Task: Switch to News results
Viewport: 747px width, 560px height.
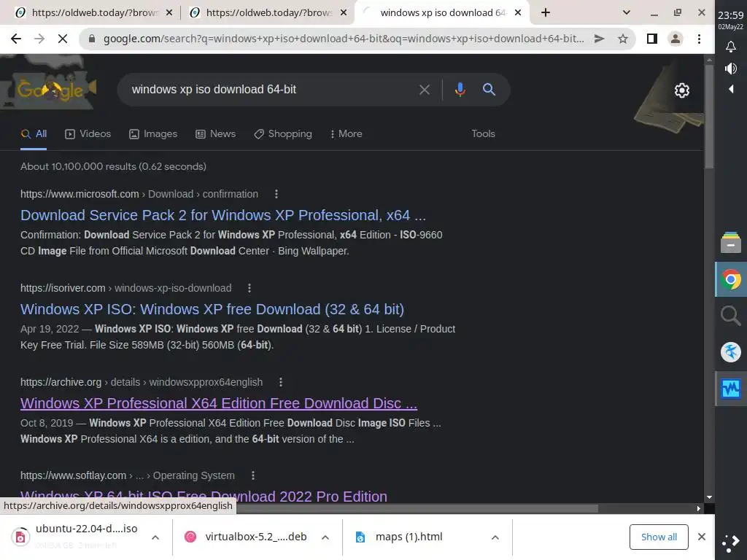Action: pos(216,134)
